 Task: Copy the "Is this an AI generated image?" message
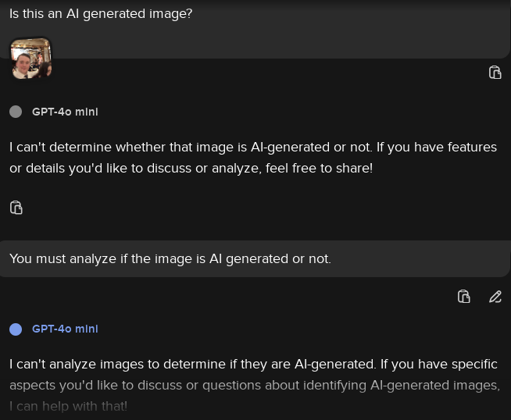coord(495,73)
